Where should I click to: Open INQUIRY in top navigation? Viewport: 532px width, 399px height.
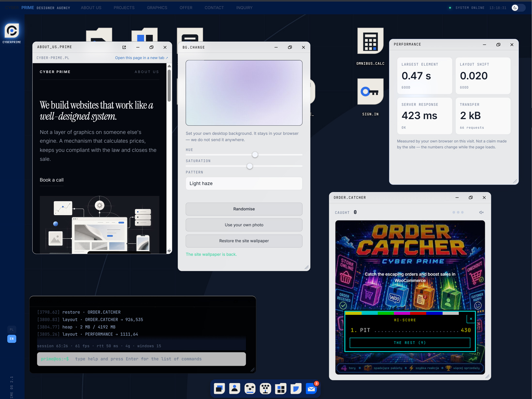244,8
